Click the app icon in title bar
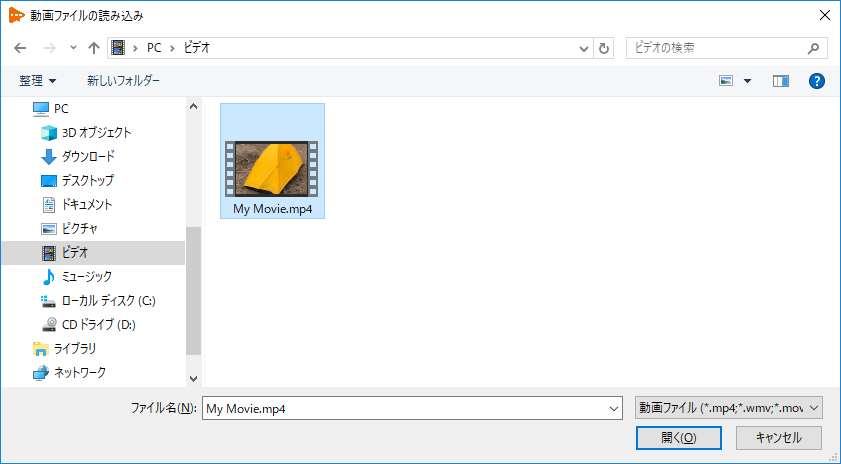The image size is (841, 464). point(16,16)
